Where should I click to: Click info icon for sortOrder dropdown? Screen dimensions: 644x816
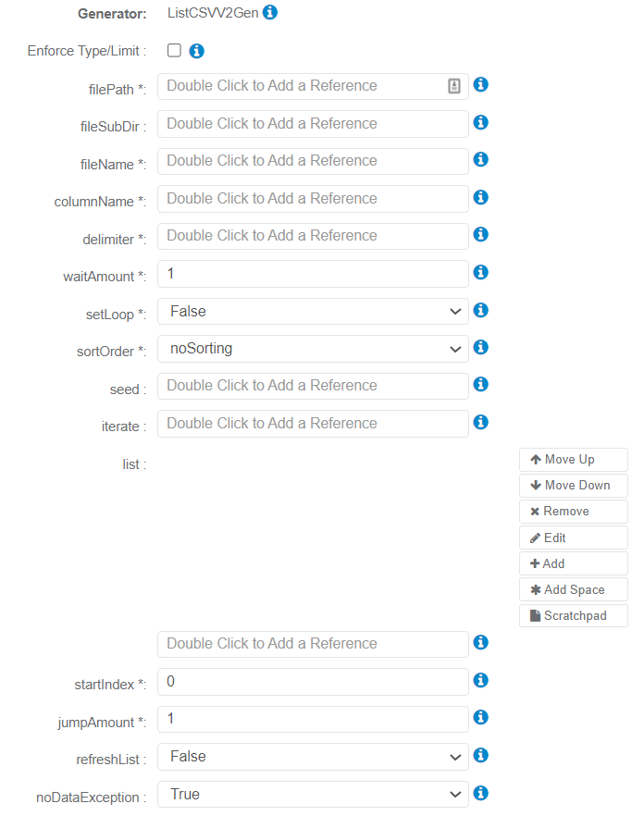click(x=480, y=347)
